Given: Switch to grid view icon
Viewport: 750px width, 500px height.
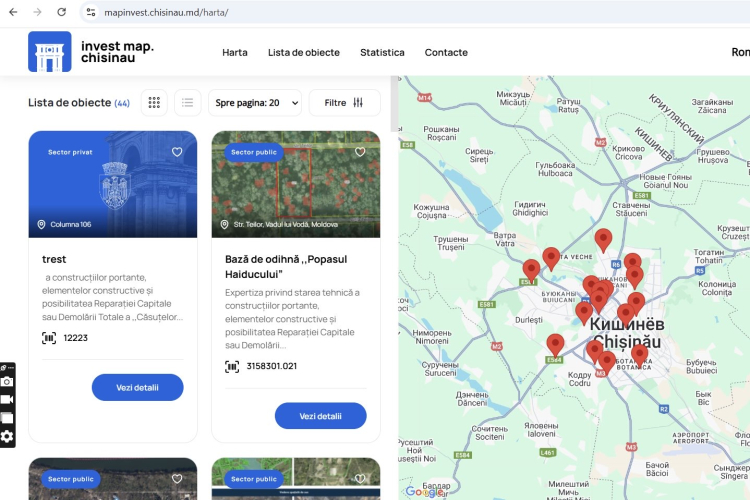Looking at the screenshot, I should 154,102.
